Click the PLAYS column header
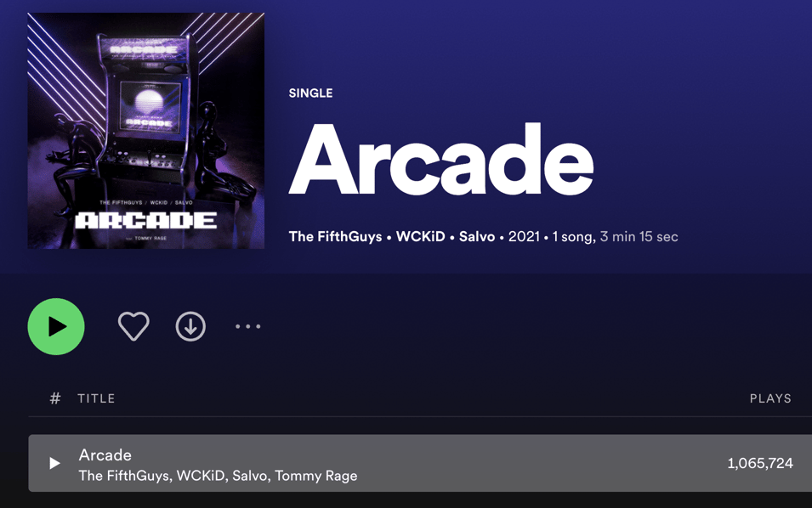The image size is (812, 508). (770, 398)
